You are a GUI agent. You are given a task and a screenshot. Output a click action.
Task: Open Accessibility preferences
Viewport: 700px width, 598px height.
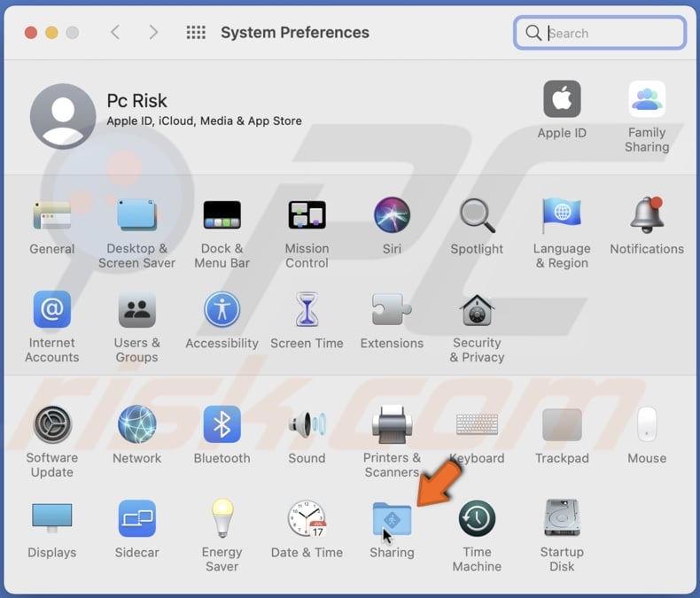coord(222,311)
